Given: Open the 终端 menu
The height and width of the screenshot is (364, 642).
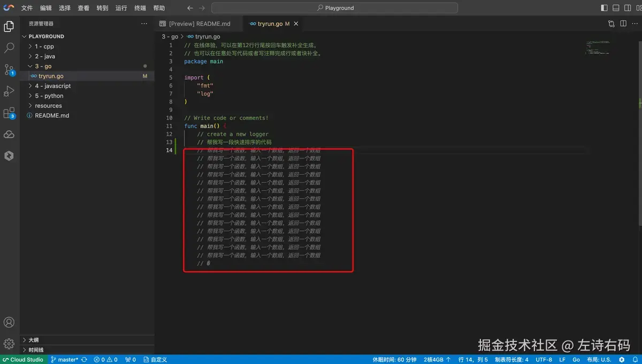Looking at the screenshot, I should [x=140, y=8].
